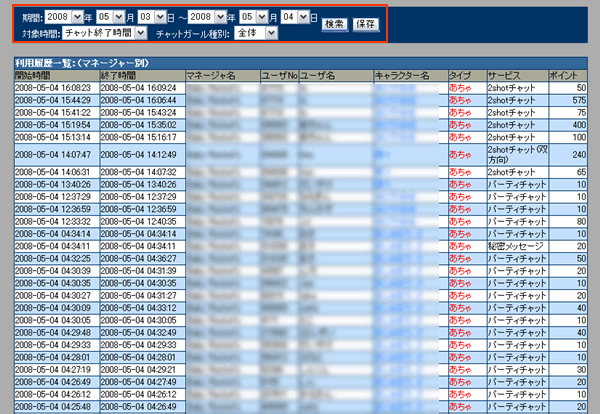Screen dimensions: 600x414
Task: Click the 終了時間 column header
Action: pyautogui.click(x=118, y=75)
